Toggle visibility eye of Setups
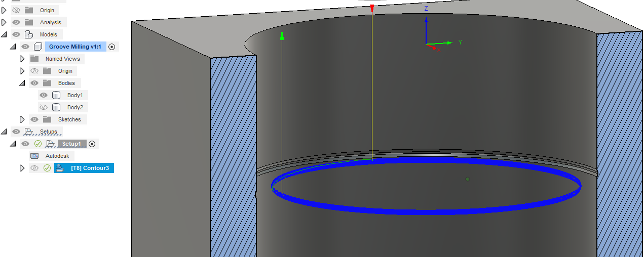This screenshot has width=644, height=257. click(16, 132)
